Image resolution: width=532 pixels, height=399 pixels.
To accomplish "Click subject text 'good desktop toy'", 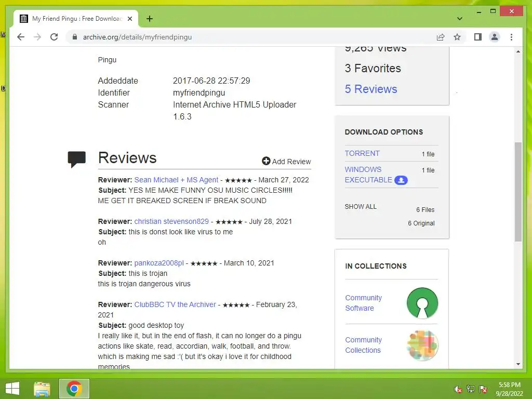I will (x=156, y=325).
